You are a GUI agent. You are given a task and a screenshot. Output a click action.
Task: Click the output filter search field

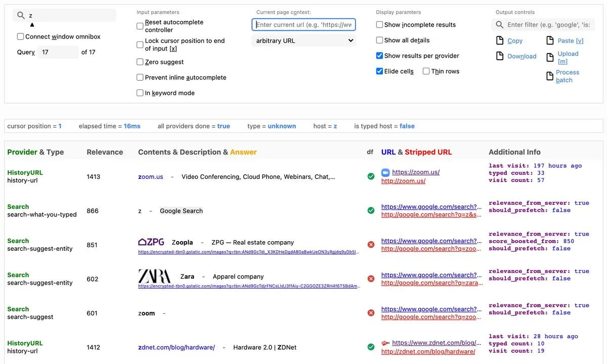click(x=549, y=25)
